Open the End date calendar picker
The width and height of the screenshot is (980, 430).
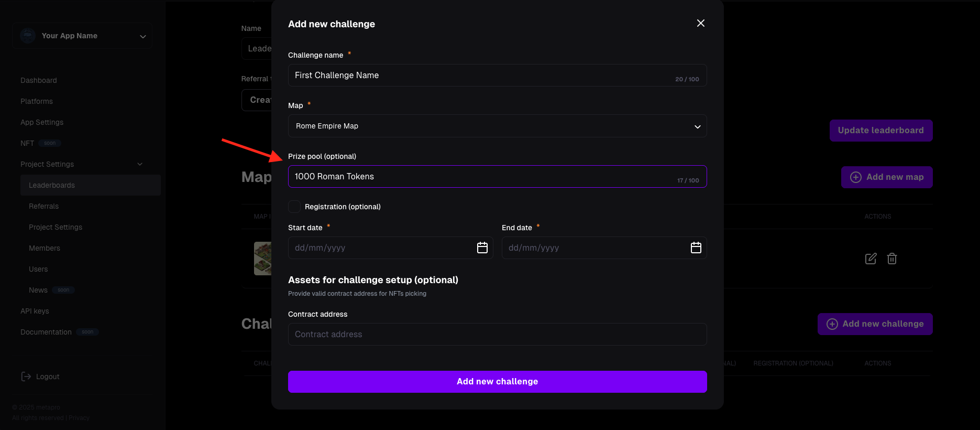(x=696, y=248)
